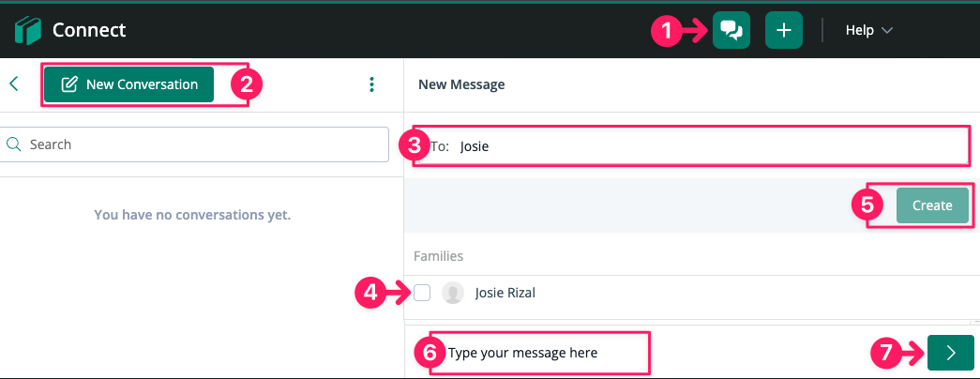The image size is (980, 379).
Task: Click the Type your message here box
Action: click(540, 353)
